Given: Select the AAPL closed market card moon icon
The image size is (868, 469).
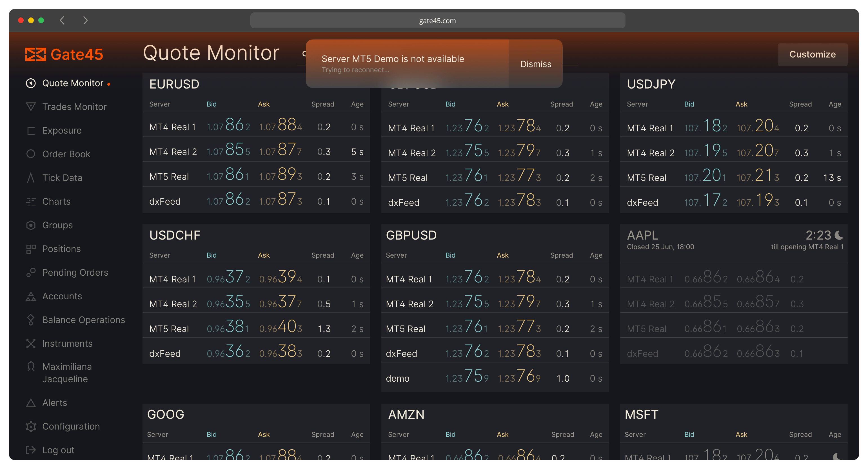Looking at the screenshot, I should click(x=839, y=235).
